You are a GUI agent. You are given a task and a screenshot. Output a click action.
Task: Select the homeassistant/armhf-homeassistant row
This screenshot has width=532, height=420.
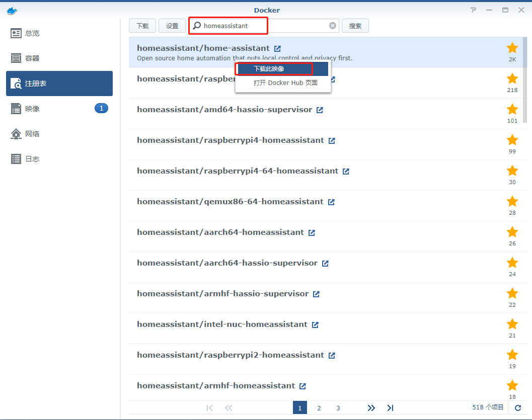point(326,387)
